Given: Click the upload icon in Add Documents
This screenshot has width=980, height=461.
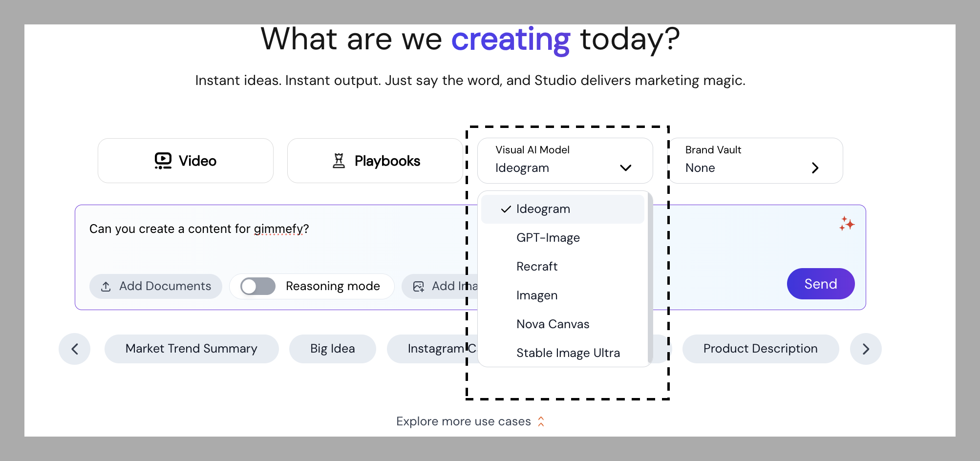Looking at the screenshot, I should [x=106, y=287].
